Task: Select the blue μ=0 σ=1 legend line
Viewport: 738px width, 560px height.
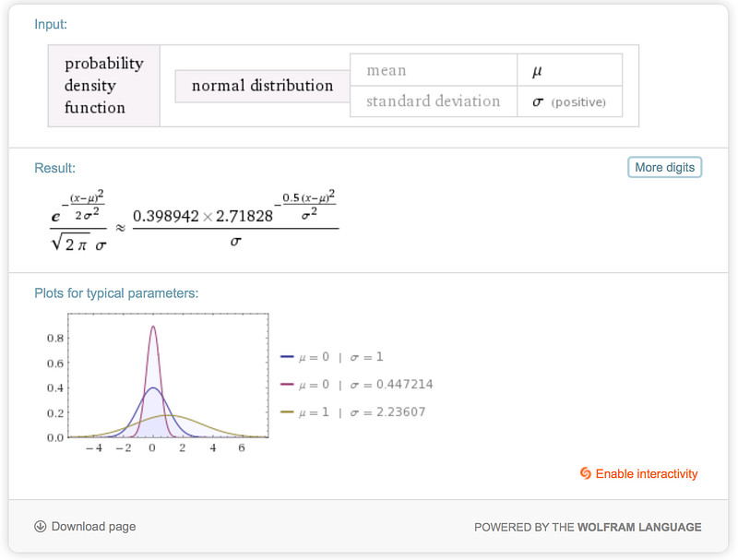Action: pyautogui.click(x=287, y=357)
